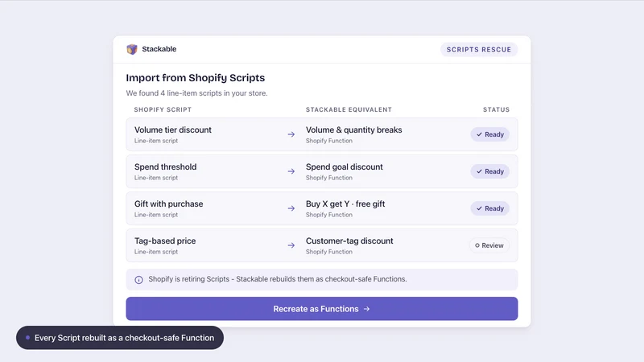Click the Stackable brand name

pyautogui.click(x=159, y=49)
